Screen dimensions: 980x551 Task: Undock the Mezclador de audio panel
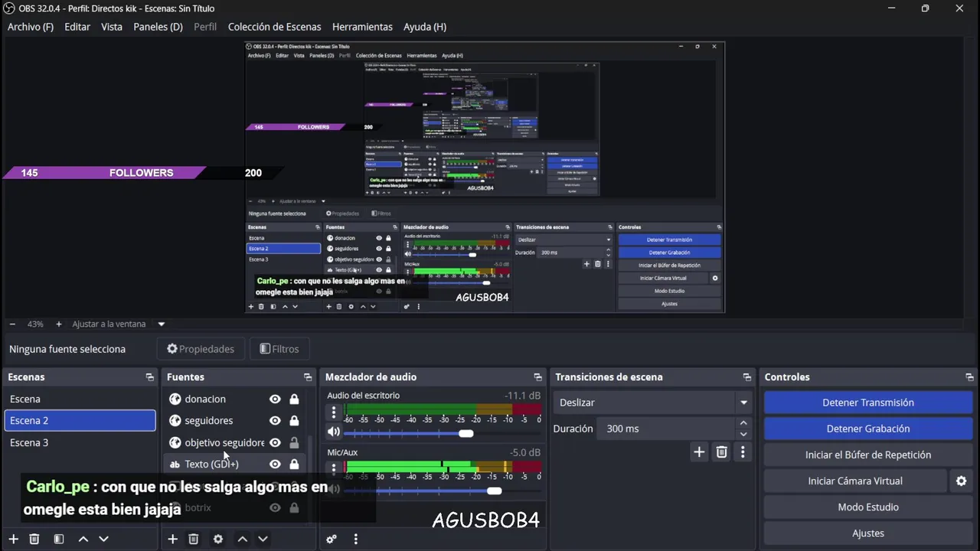point(537,377)
